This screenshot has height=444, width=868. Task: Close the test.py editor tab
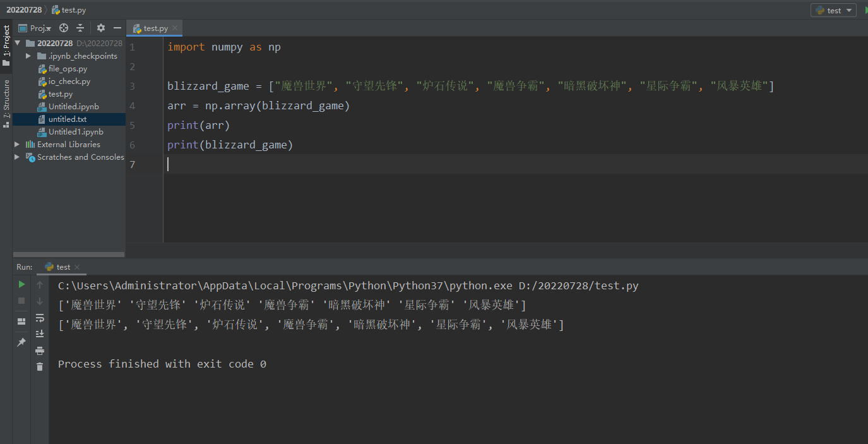(175, 28)
